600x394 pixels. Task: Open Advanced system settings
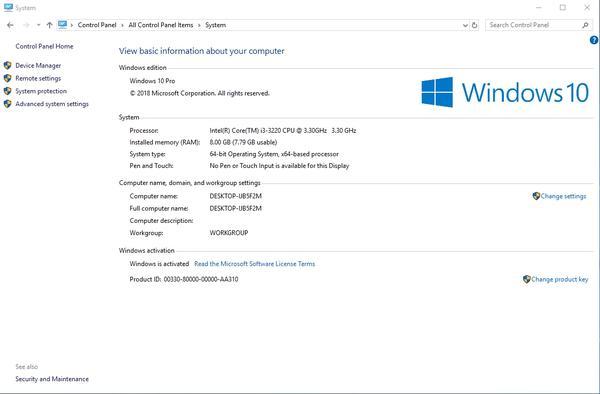click(52, 104)
